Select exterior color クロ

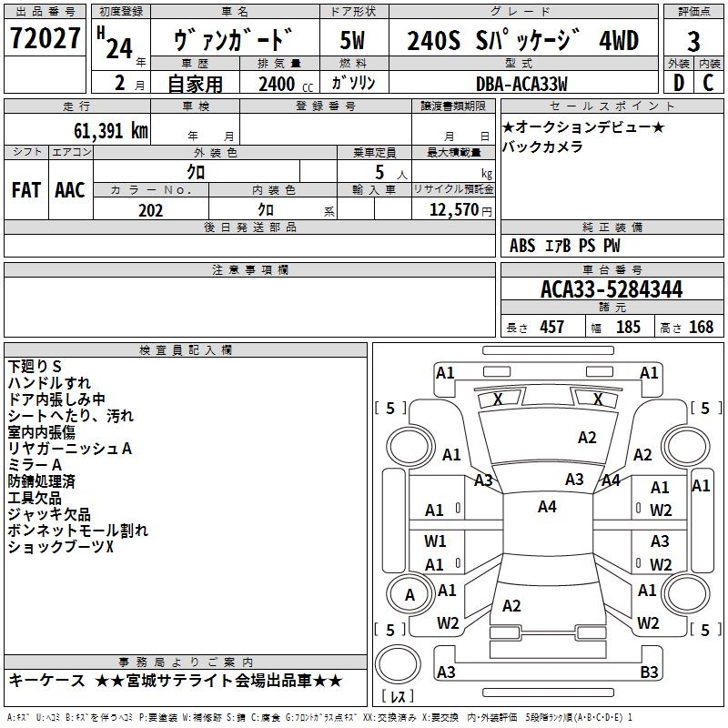(x=196, y=172)
